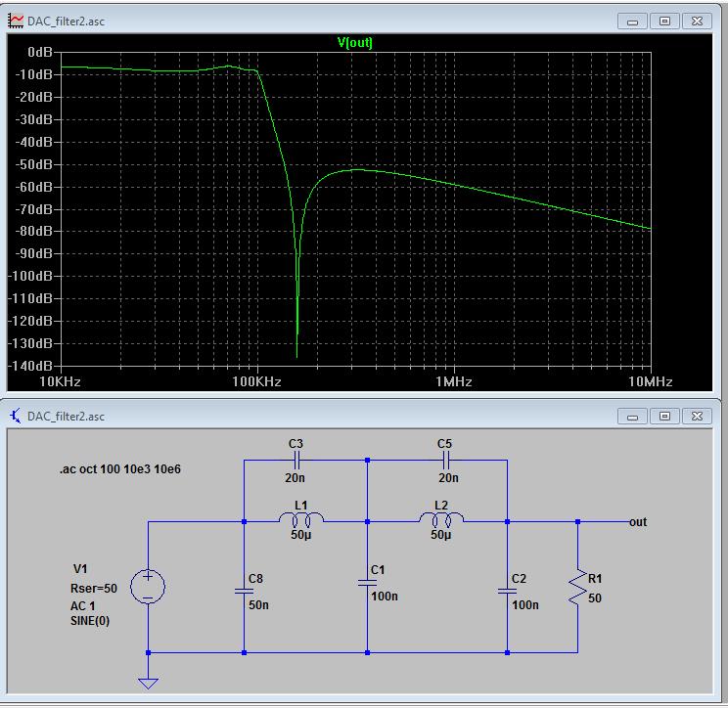Image resolution: width=728 pixels, height=708 pixels.
Task: Select the V1 voltage source symbol
Action: (x=148, y=587)
